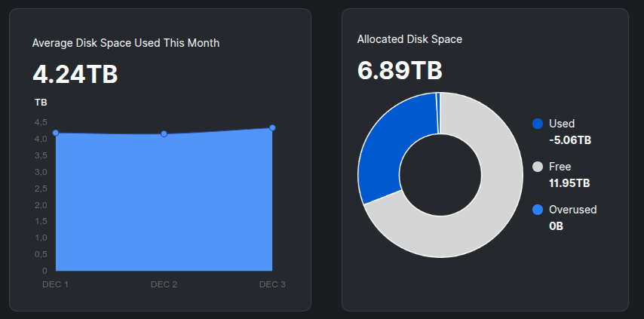Select the DEC 2 data point on chart
Screen dimensions: 644x319
coord(164,134)
